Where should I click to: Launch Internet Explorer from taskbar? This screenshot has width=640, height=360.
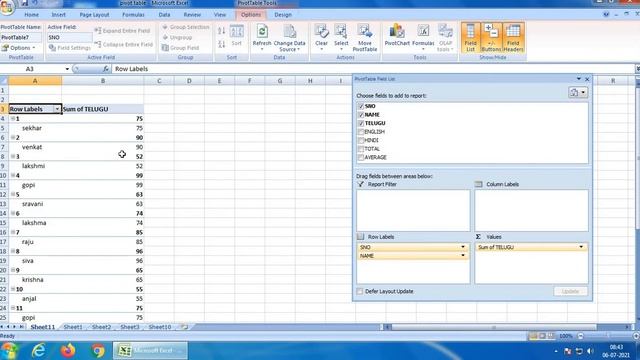38,351
